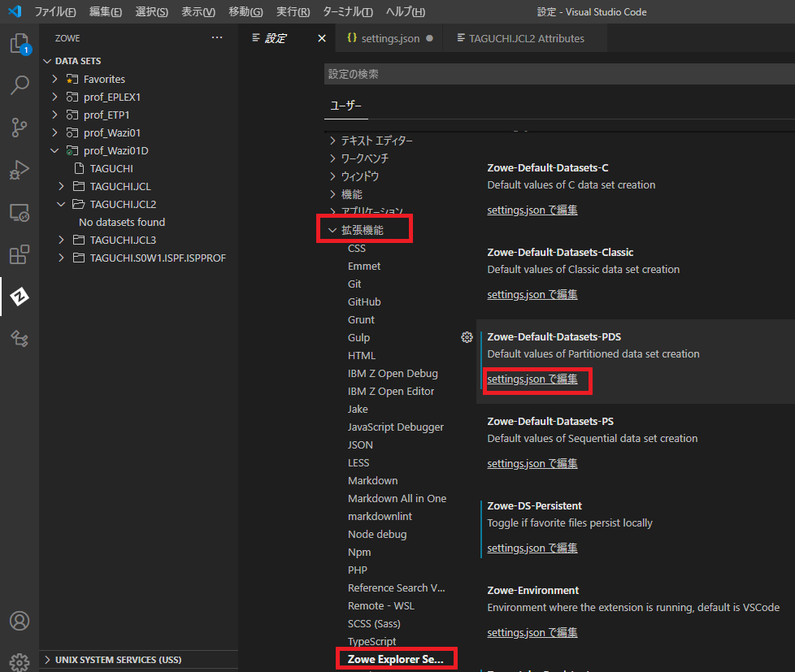This screenshot has width=795, height=672.
Task: Open the 表示 menu
Action: (198, 11)
